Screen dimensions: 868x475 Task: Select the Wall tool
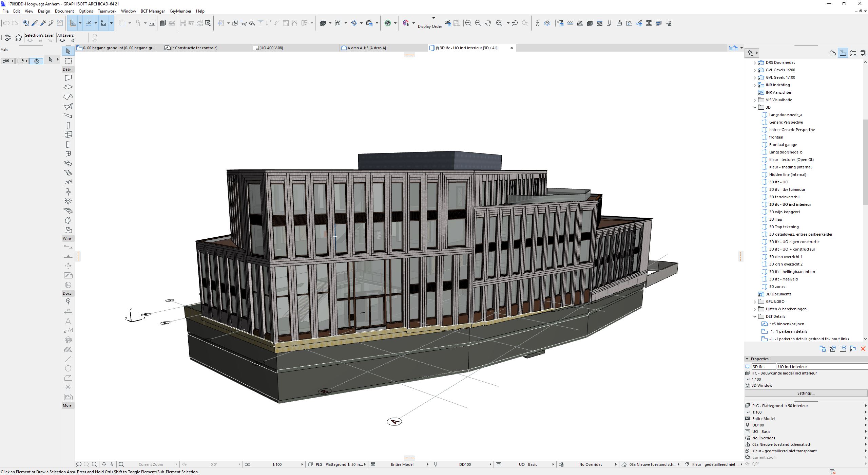[68, 78]
